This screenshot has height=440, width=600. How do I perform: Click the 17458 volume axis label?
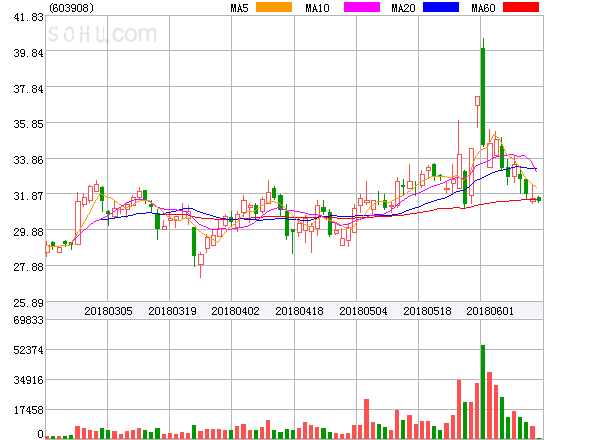click(x=28, y=411)
